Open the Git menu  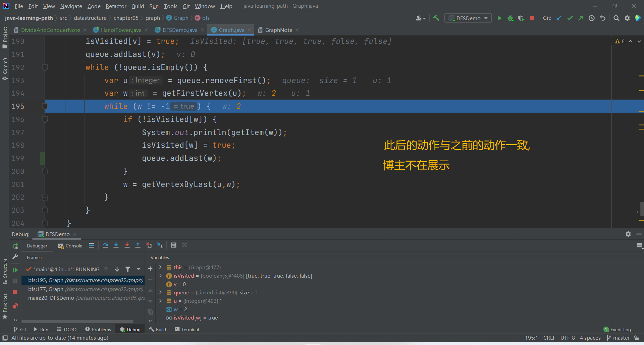(x=186, y=6)
